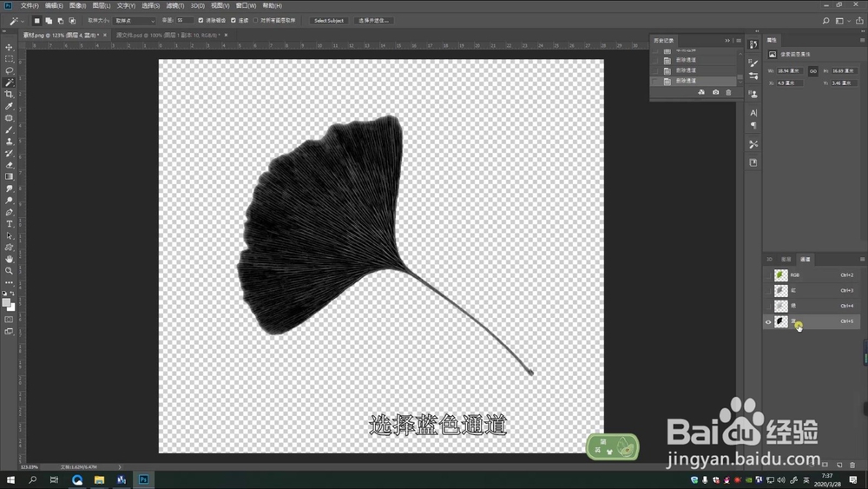Set history brush source on selected state
868x489 pixels.
click(655, 81)
